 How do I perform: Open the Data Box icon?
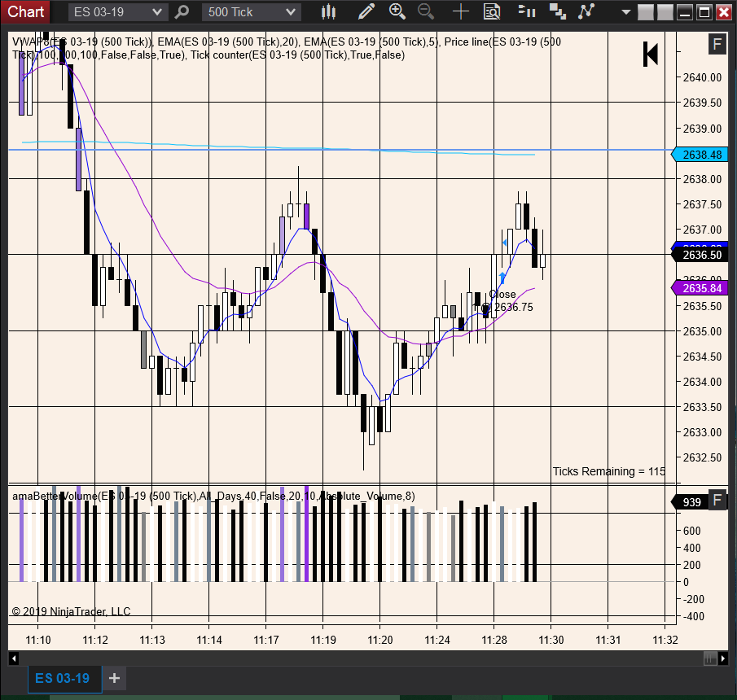[x=492, y=11]
